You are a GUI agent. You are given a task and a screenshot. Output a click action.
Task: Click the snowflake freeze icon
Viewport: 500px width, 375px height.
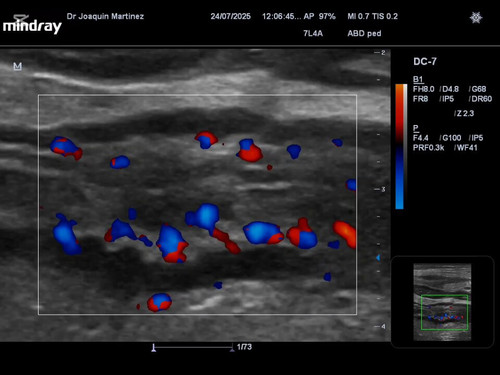(476, 17)
